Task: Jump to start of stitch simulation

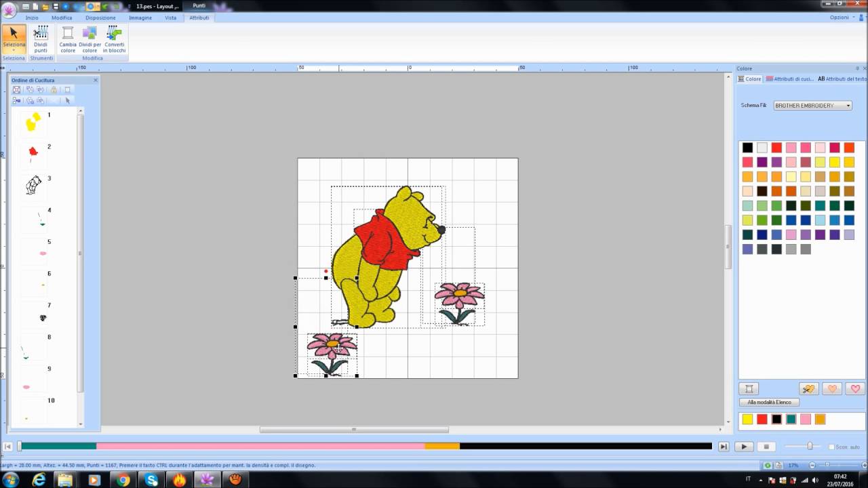Action: [7, 447]
